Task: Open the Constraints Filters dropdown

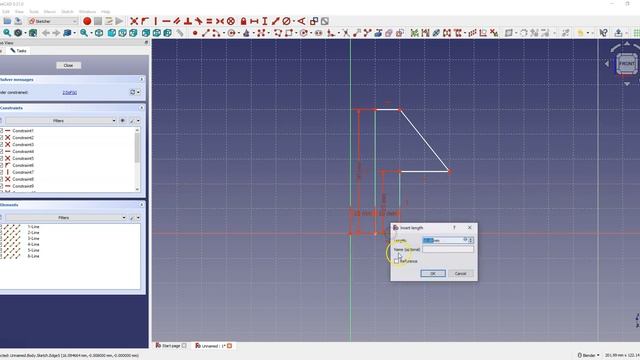Action: 61,121
